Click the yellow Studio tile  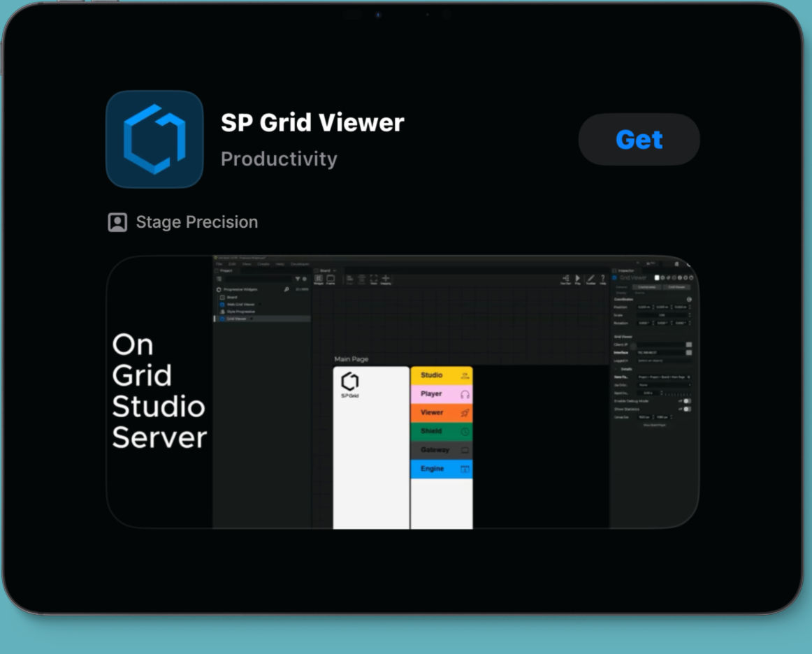[441, 375]
